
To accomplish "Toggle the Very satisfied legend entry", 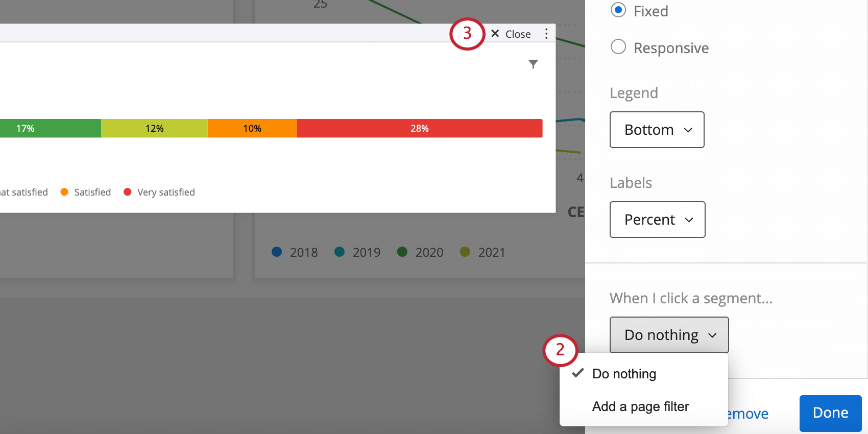I will [127, 192].
